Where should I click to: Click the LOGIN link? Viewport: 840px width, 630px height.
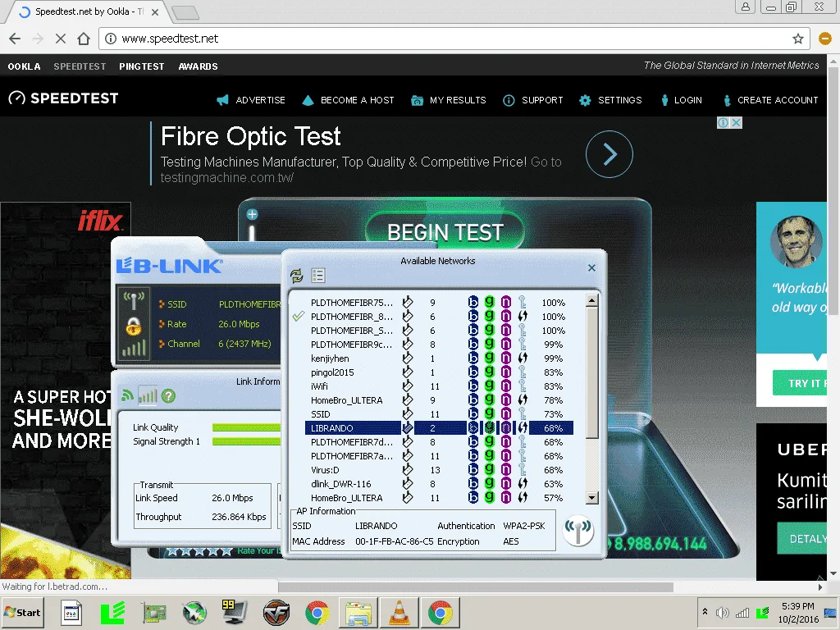coord(682,100)
